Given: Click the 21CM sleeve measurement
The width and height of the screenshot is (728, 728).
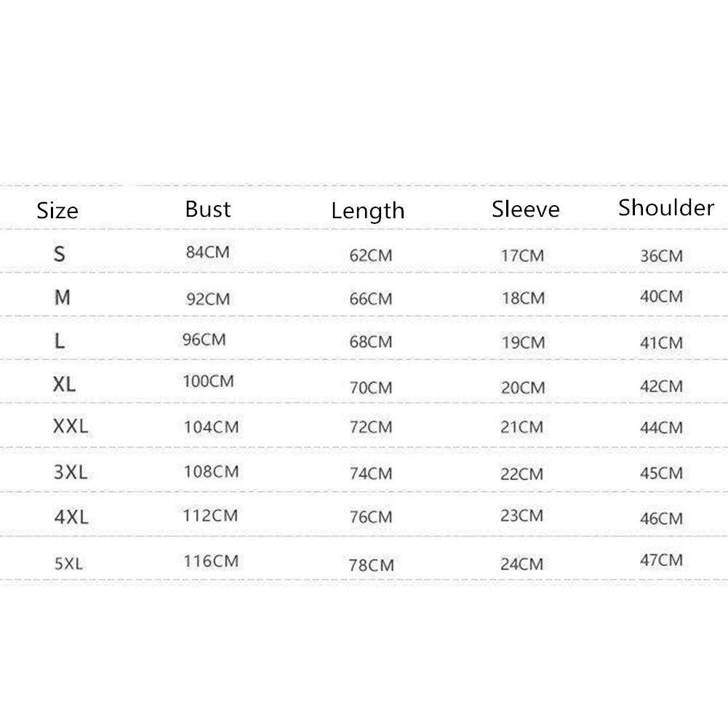Looking at the screenshot, I should tap(522, 428).
